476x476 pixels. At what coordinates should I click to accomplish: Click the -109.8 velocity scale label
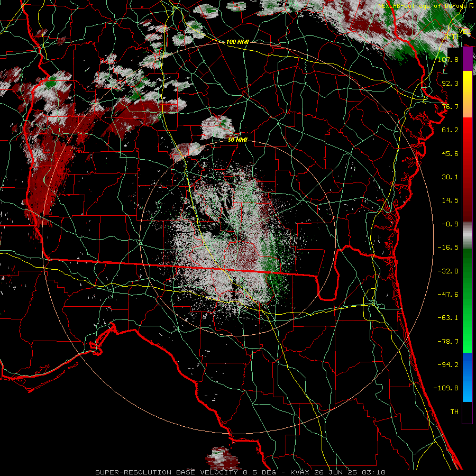point(446,388)
